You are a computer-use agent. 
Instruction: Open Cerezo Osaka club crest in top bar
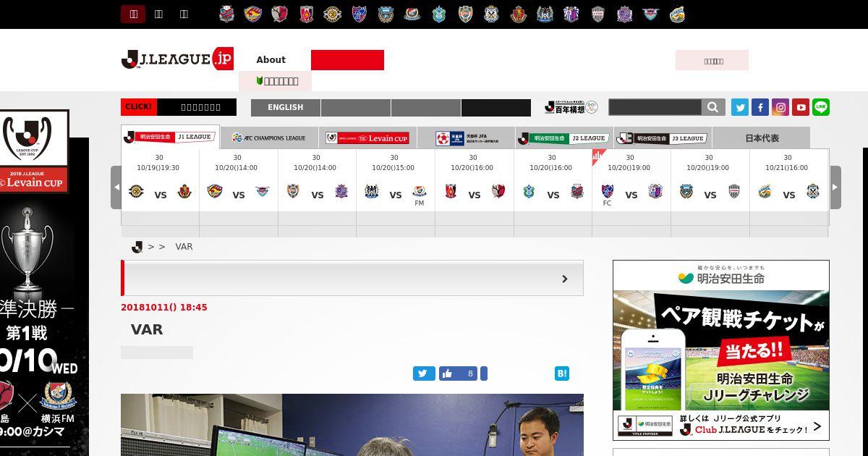point(571,14)
